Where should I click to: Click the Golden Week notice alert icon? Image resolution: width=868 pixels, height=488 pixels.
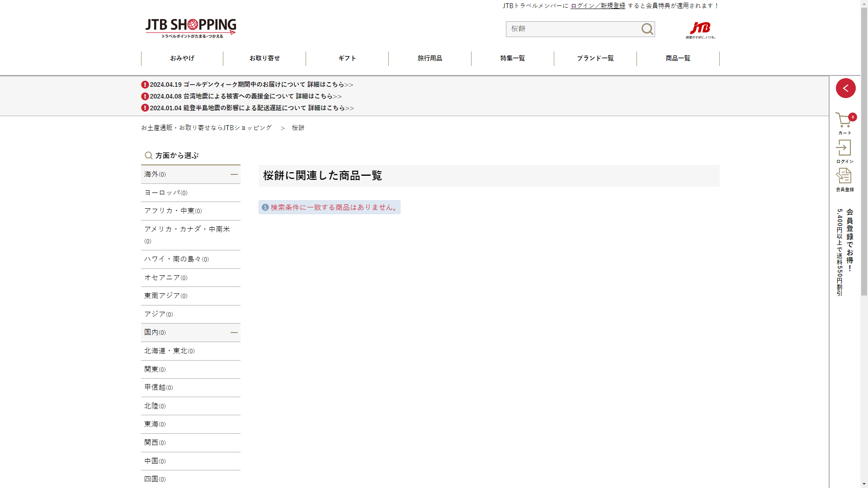[145, 84]
